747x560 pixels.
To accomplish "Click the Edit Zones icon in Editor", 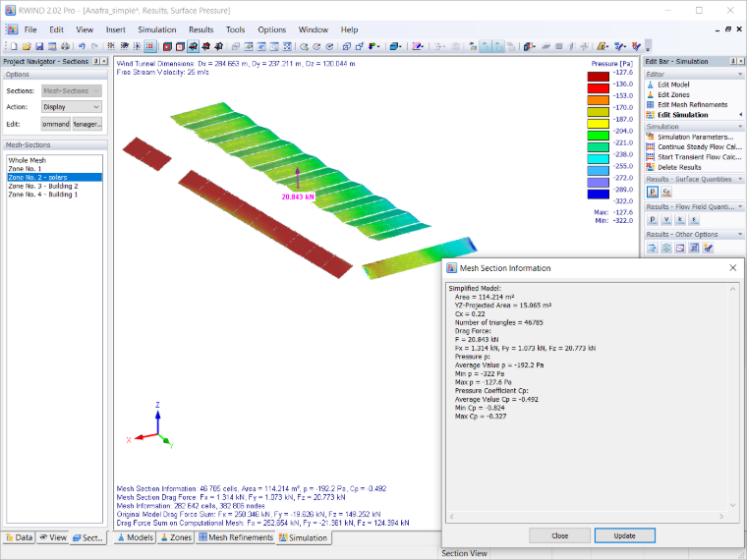I will 651,94.
